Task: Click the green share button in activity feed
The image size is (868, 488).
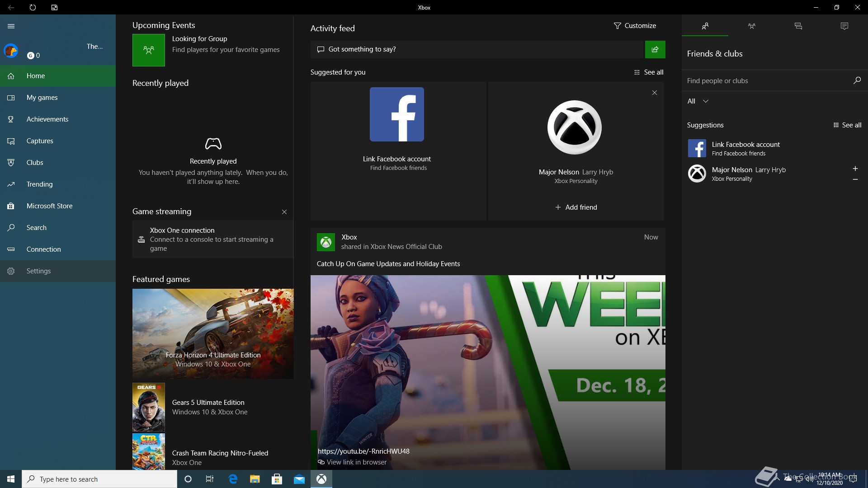Action: (655, 49)
